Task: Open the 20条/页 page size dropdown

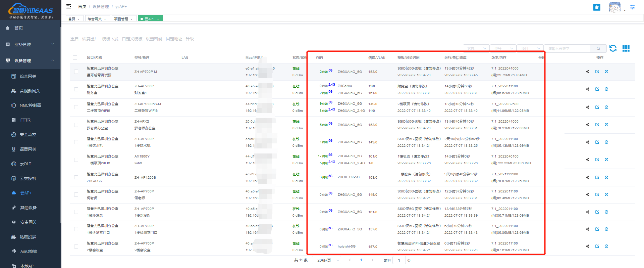Action: pos(326,260)
